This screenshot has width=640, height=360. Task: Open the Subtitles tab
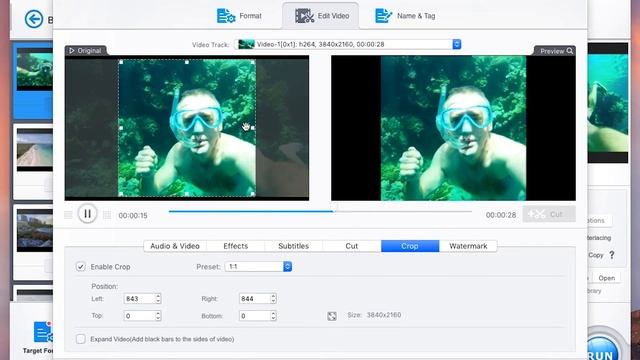(x=293, y=246)
